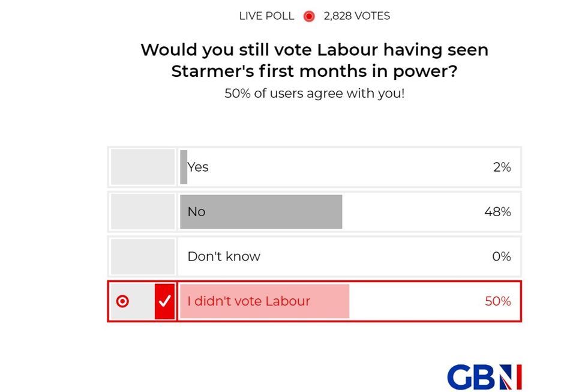This screenshot has height=392, width=588.
Task: Click the red live poll indicator icon
Action: [x=308, y=16]
